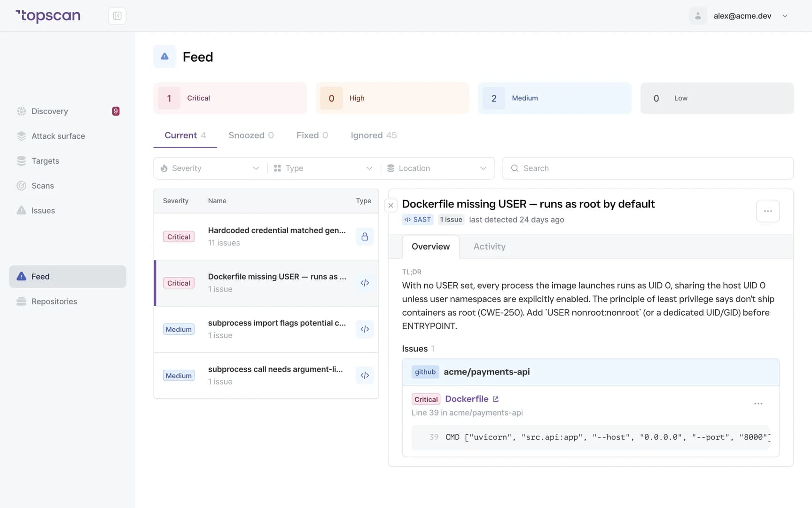Click the github tag on acme/payments-api
This screenshot has width=812, height=508.
[x=425, y=372]
